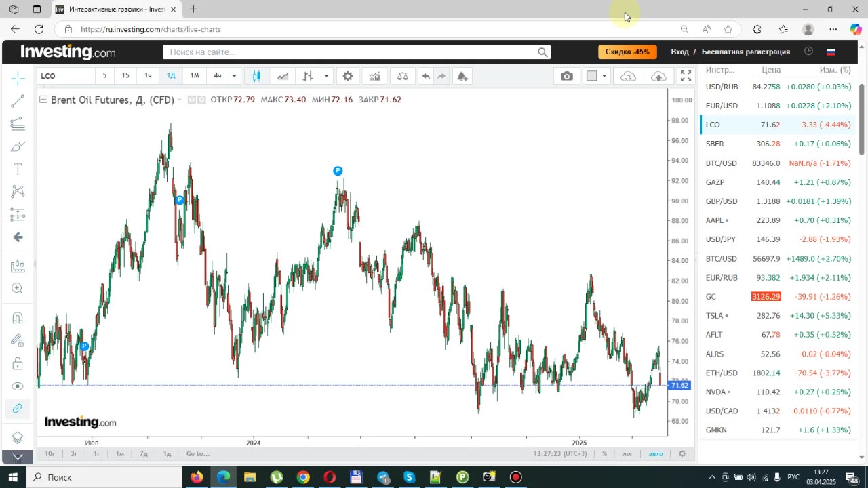The image size is (868, 488).
Task: Toggle the drawing sync link icon
Action: pos(18,409)
